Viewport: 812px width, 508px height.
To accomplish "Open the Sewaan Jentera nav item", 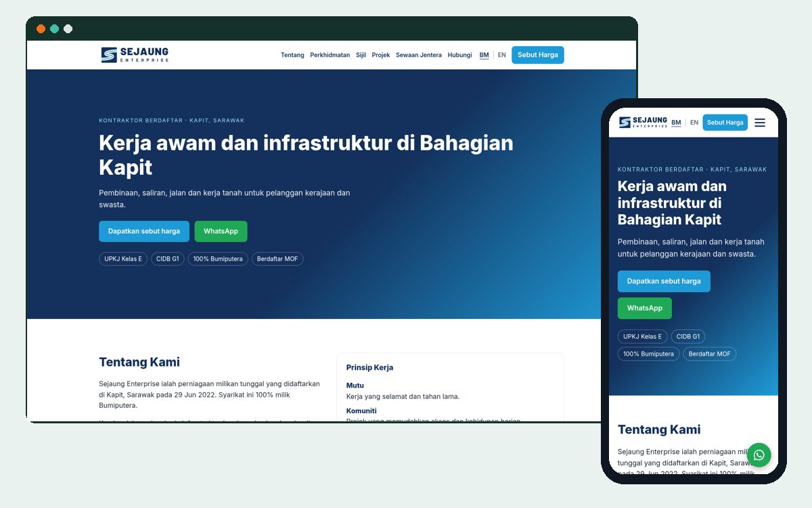I will pos(419,55).
